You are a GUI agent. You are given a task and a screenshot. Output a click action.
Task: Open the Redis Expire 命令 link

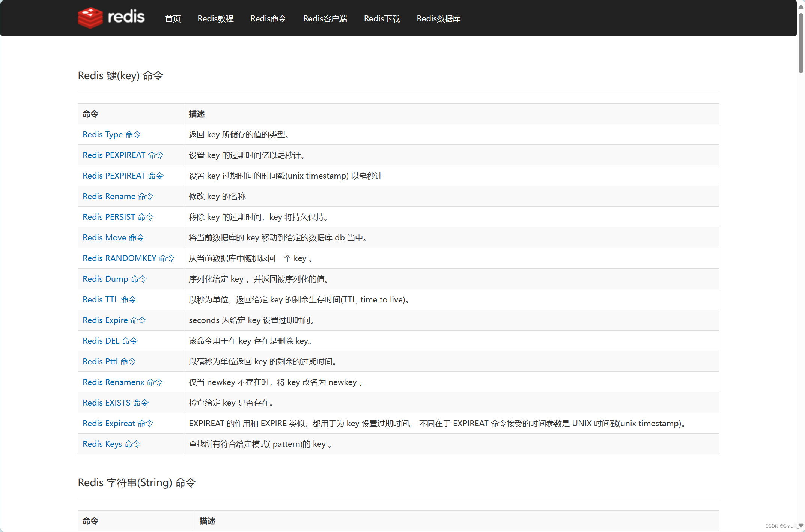[x=114, y=320]
